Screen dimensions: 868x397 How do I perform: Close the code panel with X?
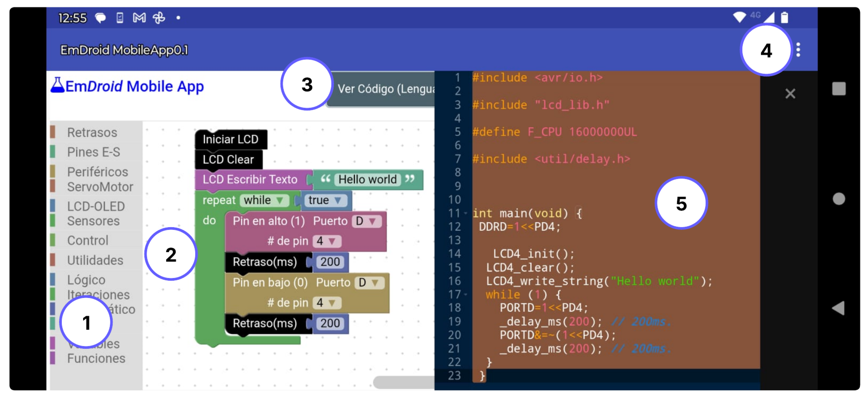pos(790,93)
